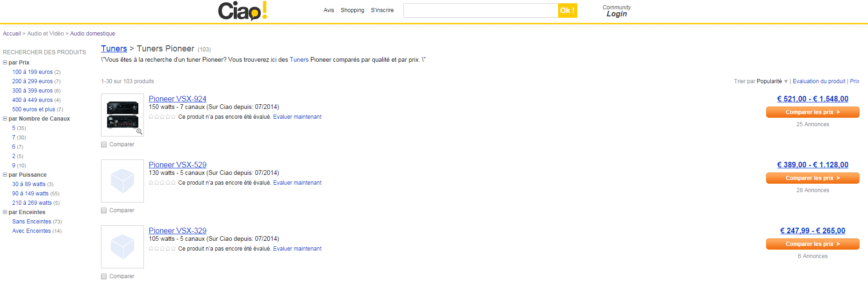Focus the search input field

[x=481, y=10]
